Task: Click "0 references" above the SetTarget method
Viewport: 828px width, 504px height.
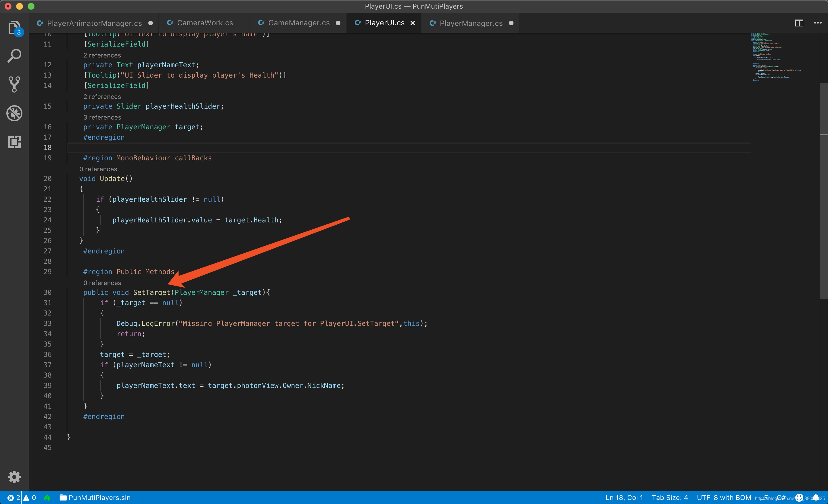Action: coord(102,282)
